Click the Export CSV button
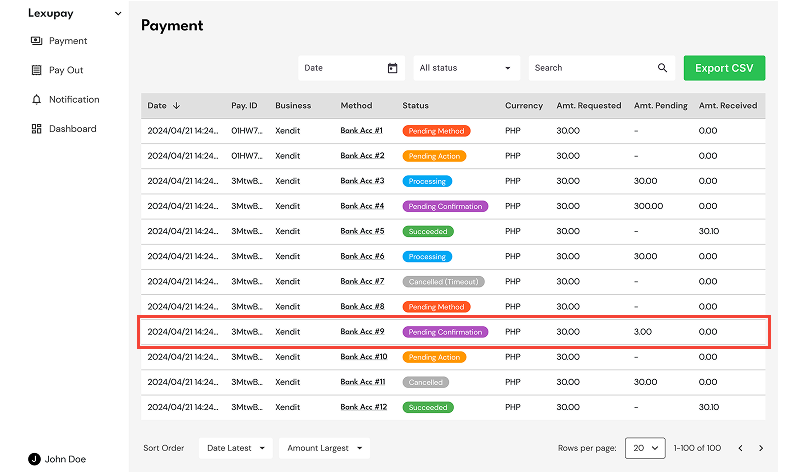Viewport: 802px width, 473px height. pos(725,68)
